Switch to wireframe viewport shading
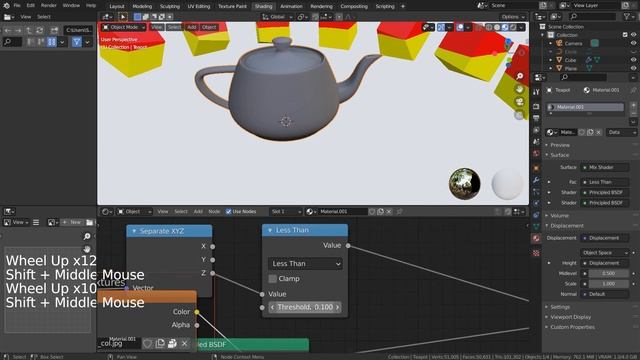The image size is (640, 360). [x=489, y=27]
